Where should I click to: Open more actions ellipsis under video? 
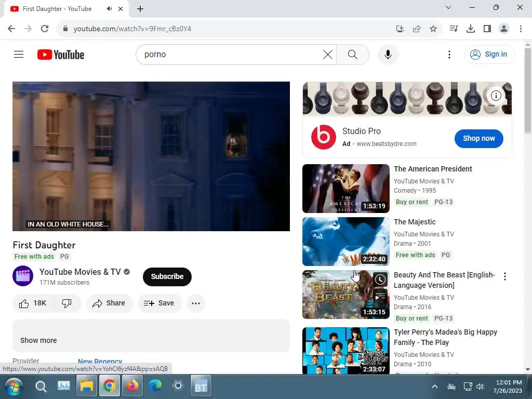(196, 303)
